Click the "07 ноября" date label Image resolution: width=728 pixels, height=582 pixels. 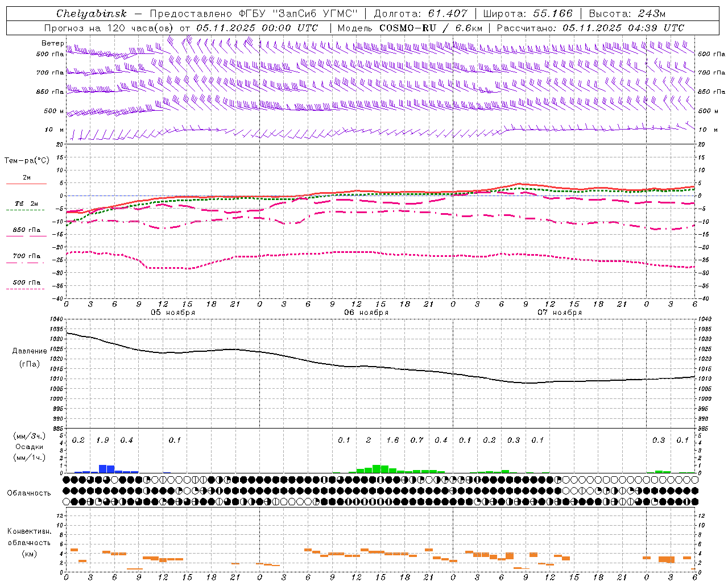coord(559,313)
